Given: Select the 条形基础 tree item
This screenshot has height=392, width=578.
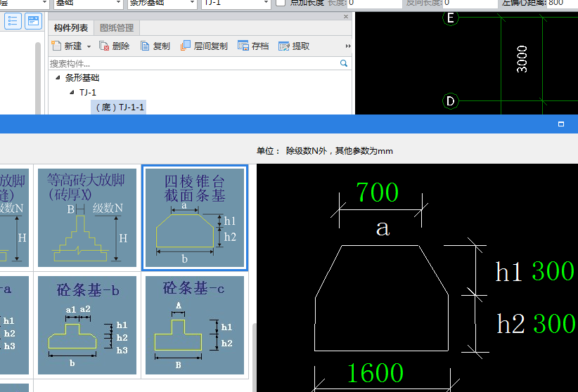Looking at the screenshot, I should point(82,78).
